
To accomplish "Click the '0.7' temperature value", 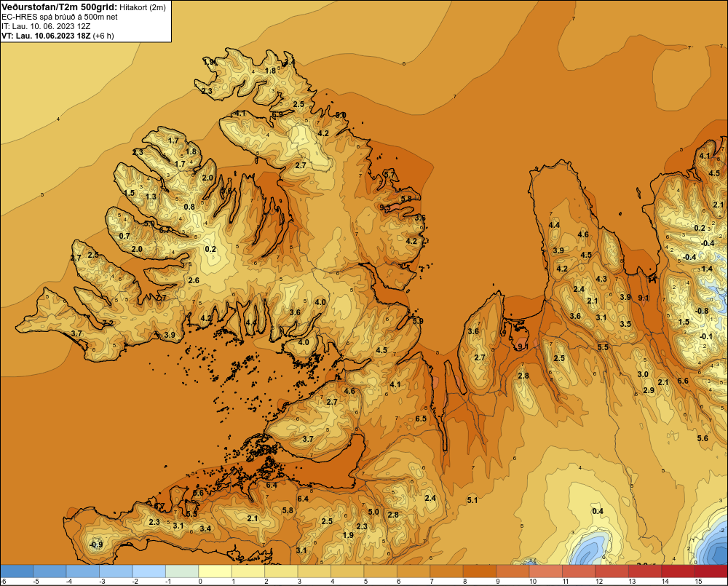I will [x=124, y=236].
